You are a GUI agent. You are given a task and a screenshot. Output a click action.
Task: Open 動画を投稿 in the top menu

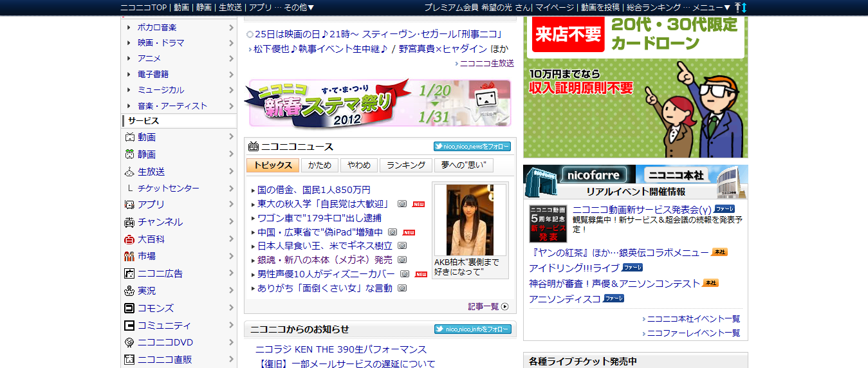[600, 7]
